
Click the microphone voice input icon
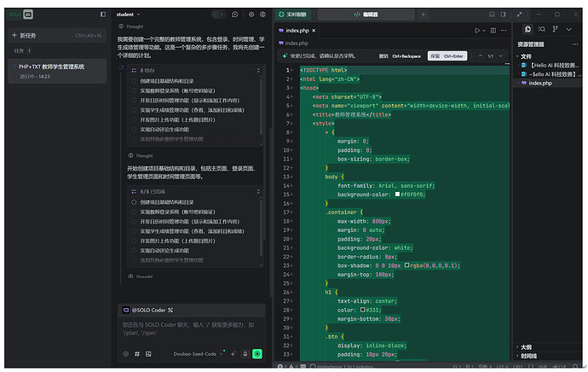245,353
